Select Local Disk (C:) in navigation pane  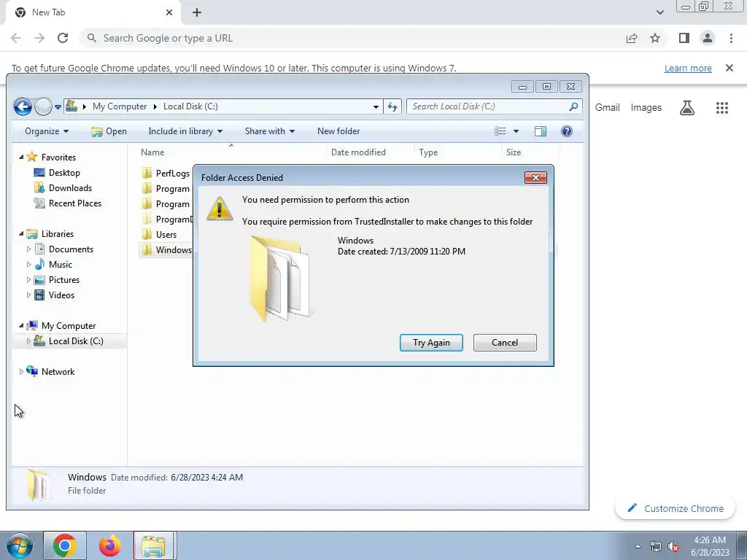(76, 341)
